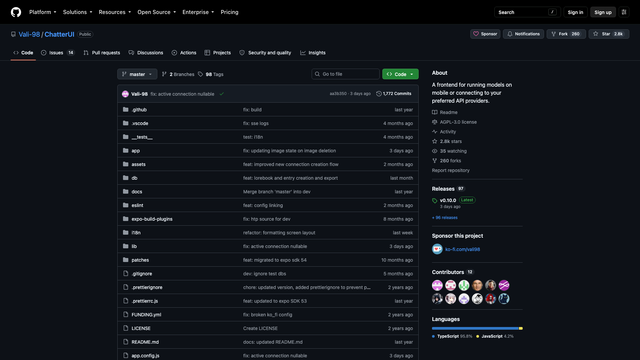
Task: Click the Copilot icon next to Sign up
Action: tap(624, 12)
